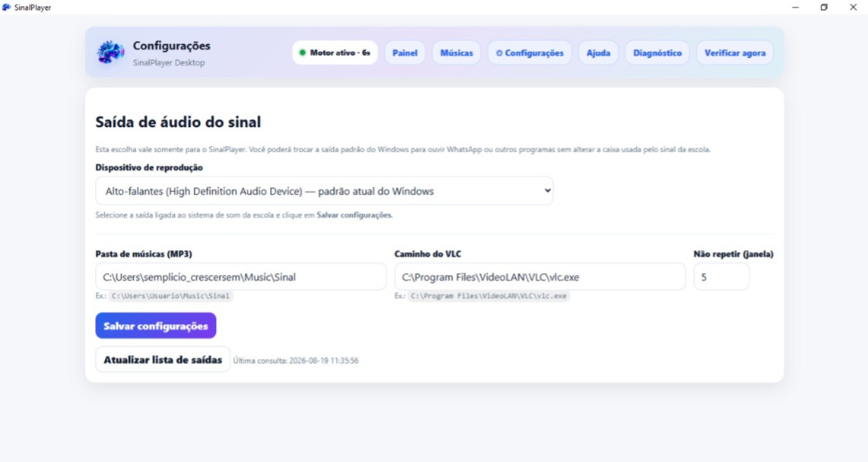868x462 pixels.
Task: Focus the Caminho do VLC field
Action: click(x=540, y=277)
